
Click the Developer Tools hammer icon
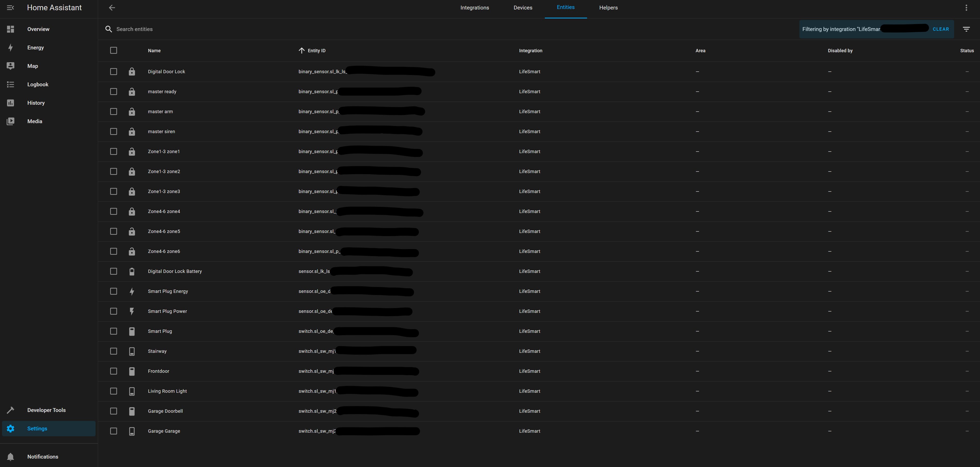[x=11, y=410]
